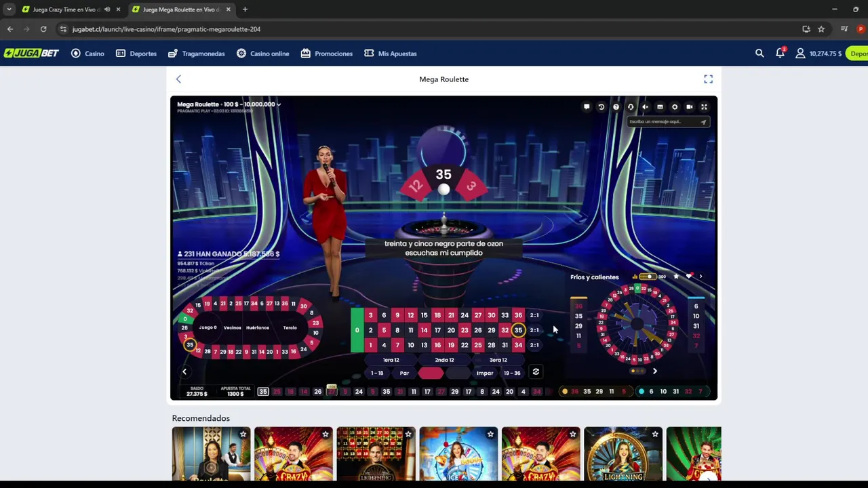The height and width of the screenshot is (488, 868).
Task: Click the browser address bar URL
Action: (166, 29)
